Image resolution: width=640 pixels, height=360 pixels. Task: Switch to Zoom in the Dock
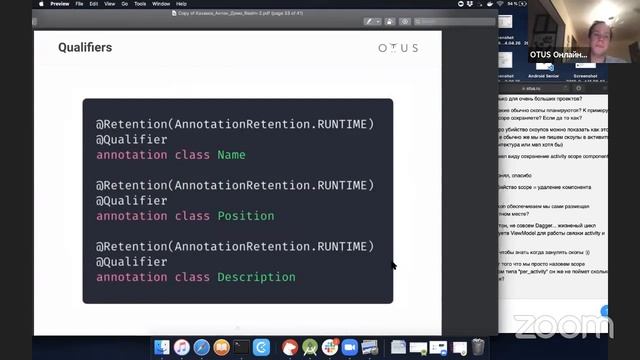click(349, 347)
